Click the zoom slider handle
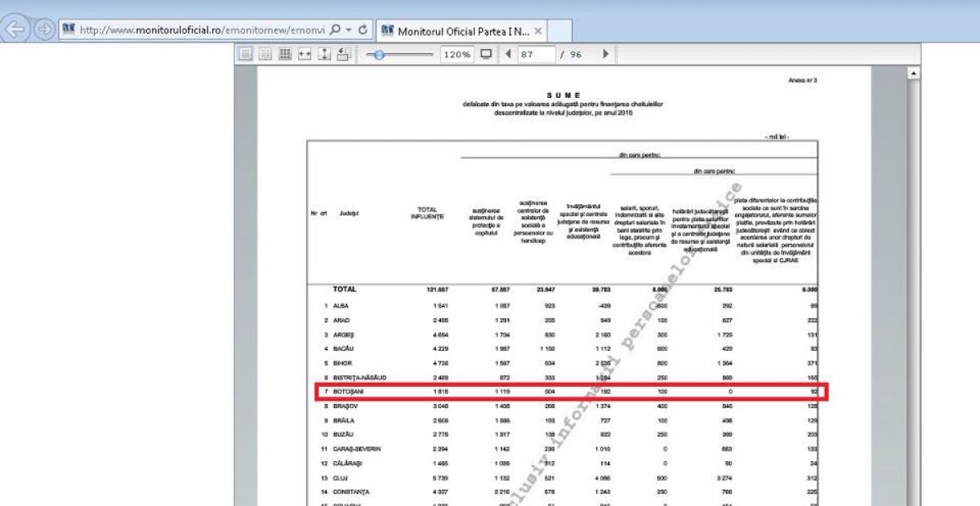Image resolution: width=980 pixels, height=506 pixels. point(379,54)
